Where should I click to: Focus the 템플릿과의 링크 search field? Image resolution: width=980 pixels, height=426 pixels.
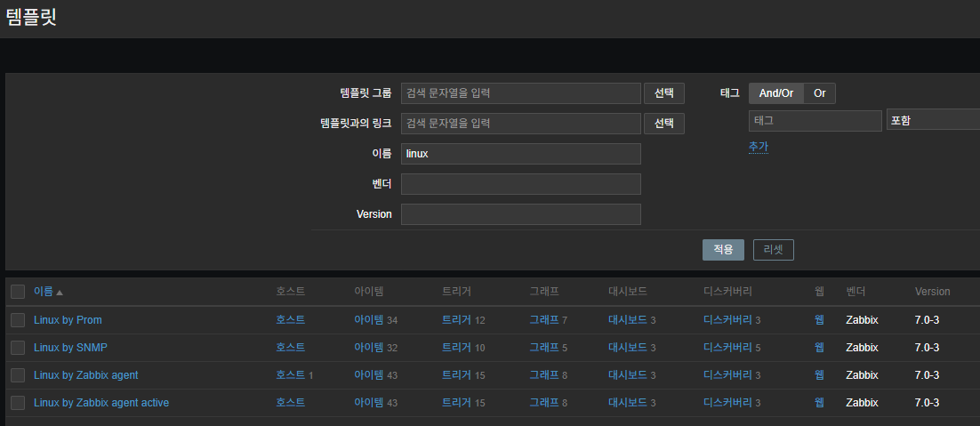pos(520,123)
